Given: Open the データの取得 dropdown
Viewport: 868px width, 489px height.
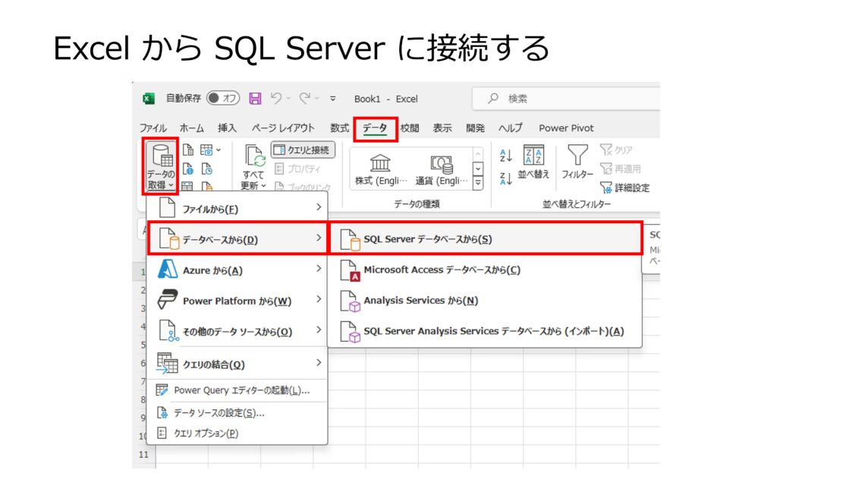Looking at the screenshot, I should point(159,164).
